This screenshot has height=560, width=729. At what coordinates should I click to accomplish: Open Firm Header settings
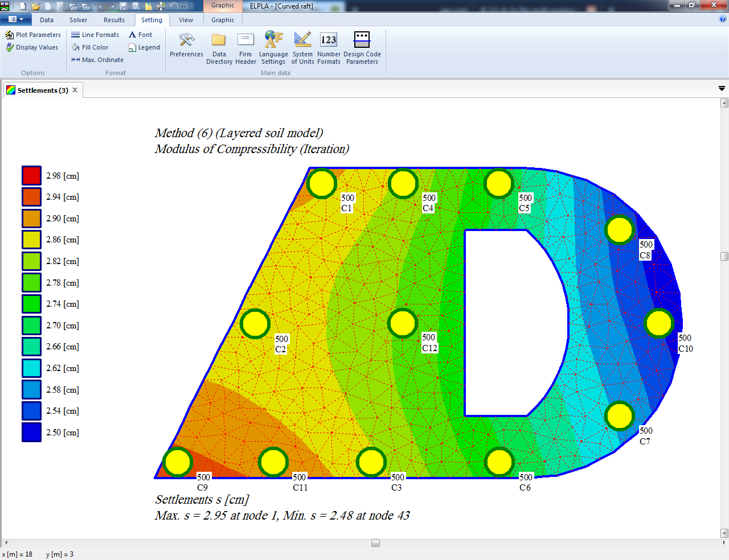245,48
